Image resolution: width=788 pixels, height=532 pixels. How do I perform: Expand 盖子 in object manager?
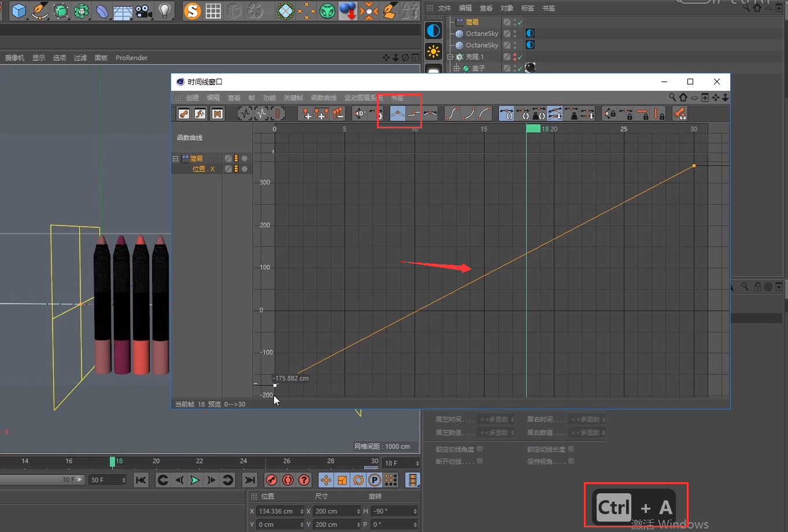(456, 68)
